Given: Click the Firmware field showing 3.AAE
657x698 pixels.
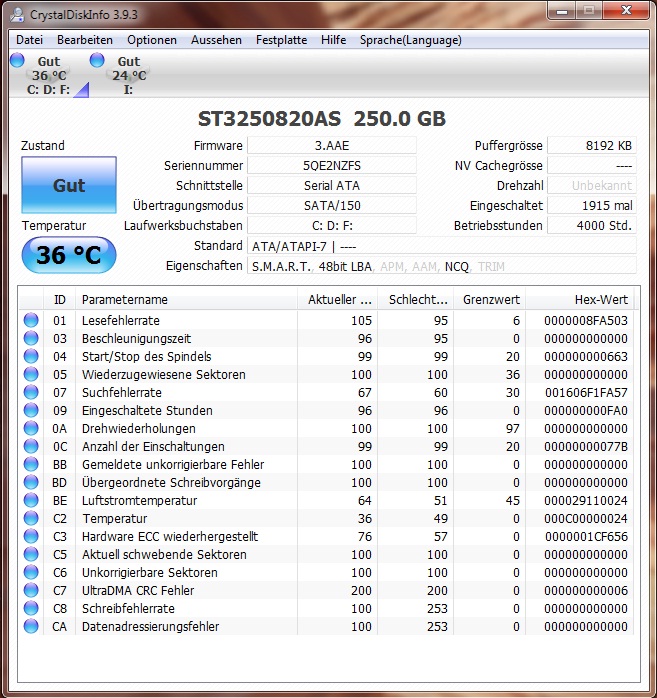Looking at the screenshot, I should pyautogui.click(x=332, y=146).
